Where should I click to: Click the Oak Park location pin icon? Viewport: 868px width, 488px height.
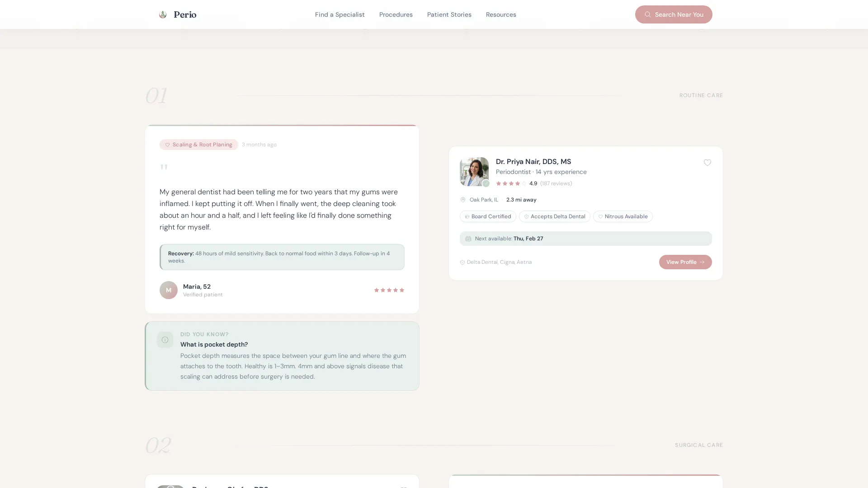462,200
